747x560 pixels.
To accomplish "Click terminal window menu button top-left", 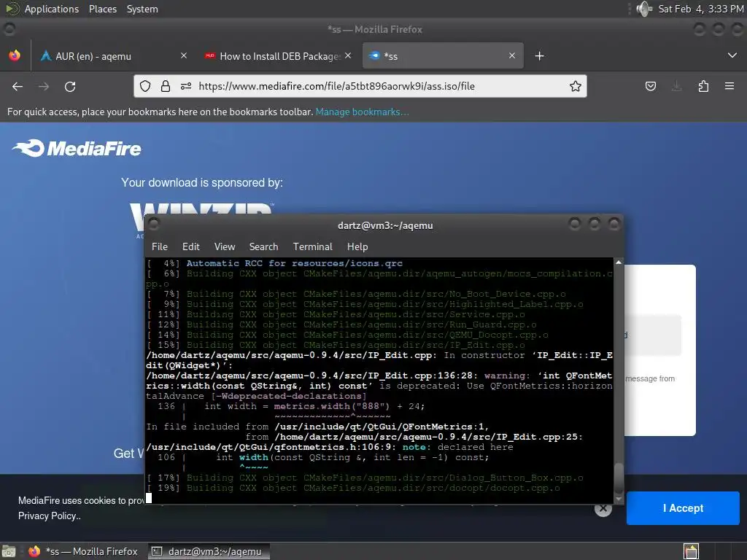I will point(154,224).
